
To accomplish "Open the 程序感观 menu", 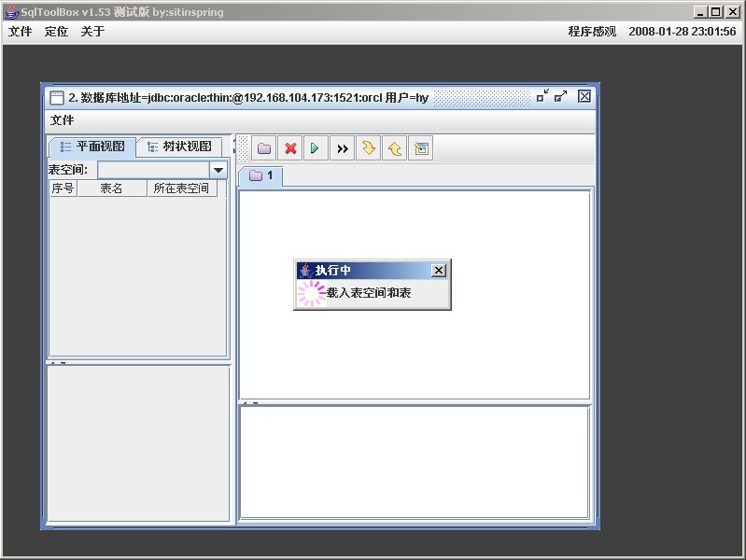I will point(592,32).
